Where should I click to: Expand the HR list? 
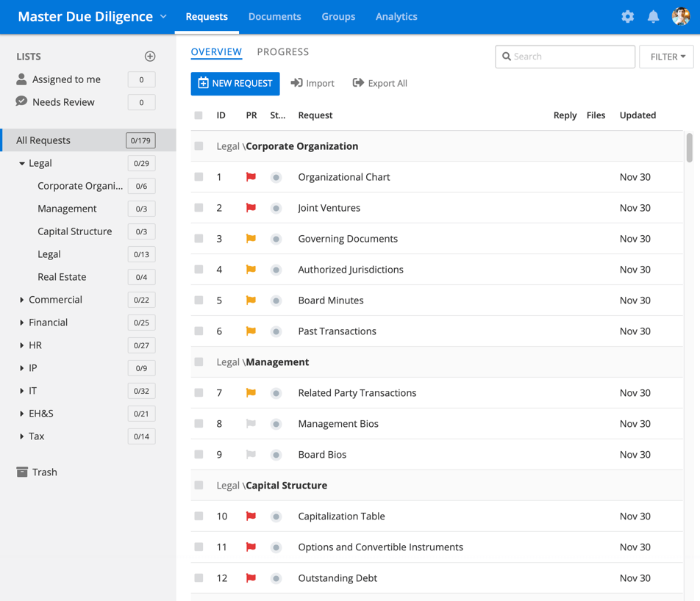[21, 345]
